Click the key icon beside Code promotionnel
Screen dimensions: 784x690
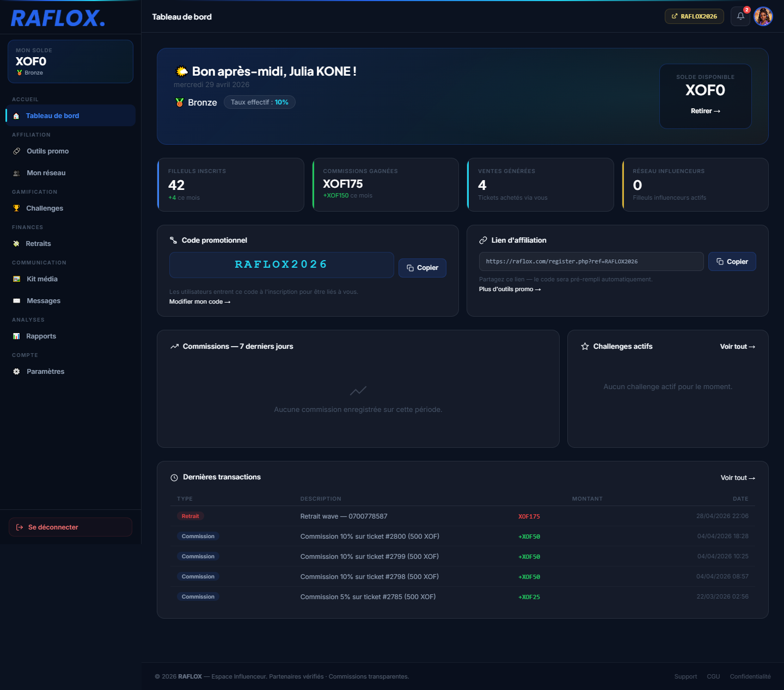pyautogui.click(x=173, y=241)
